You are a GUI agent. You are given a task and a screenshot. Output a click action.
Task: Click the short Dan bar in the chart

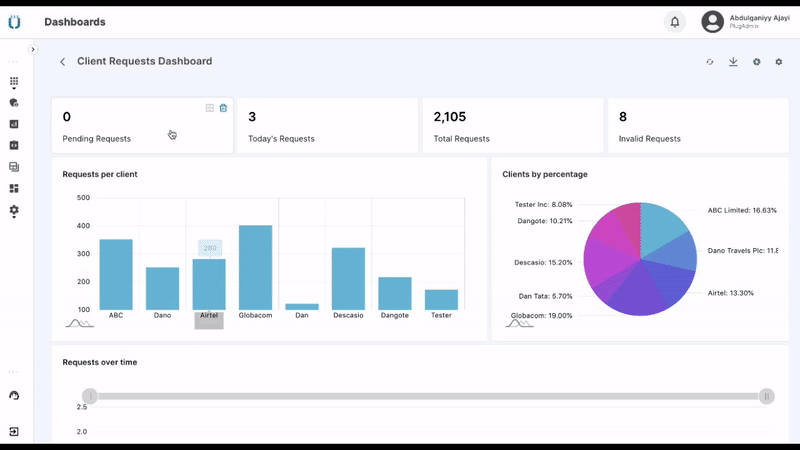pos(302,307)
